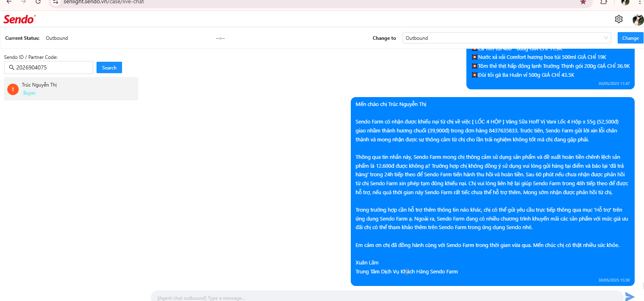The width and height of the screenshot is (644, 301).
Task: Expand the Outbound dropdown arrow
Action: (606, 38)
